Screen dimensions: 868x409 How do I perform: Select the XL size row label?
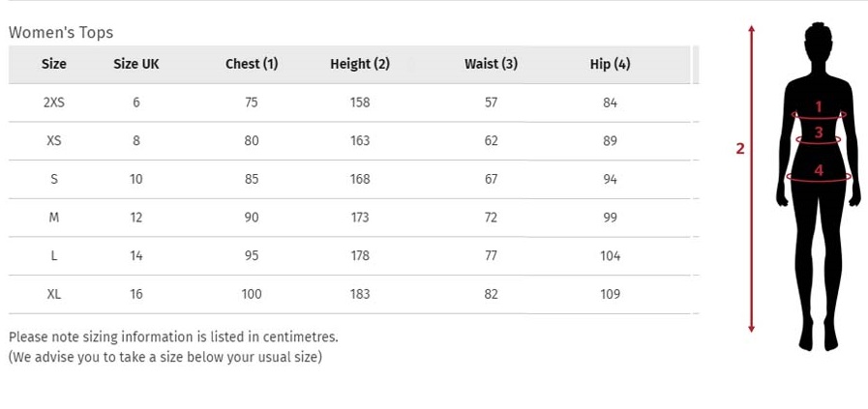point(53,295)
